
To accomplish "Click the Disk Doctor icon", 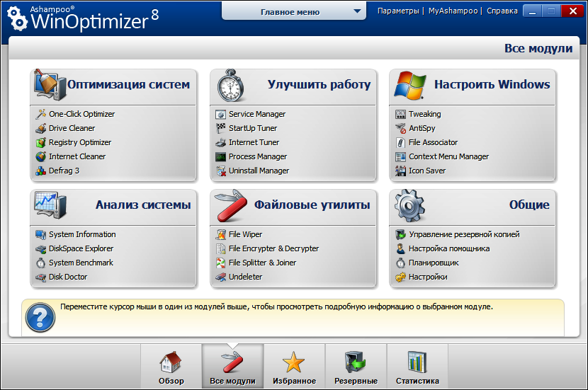I will 41,277.
